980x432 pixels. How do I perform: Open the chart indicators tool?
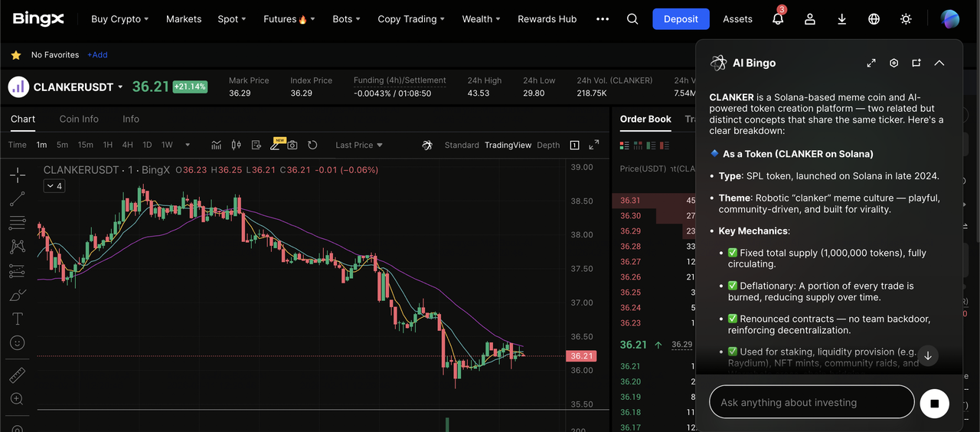click(x=217, y=145)
